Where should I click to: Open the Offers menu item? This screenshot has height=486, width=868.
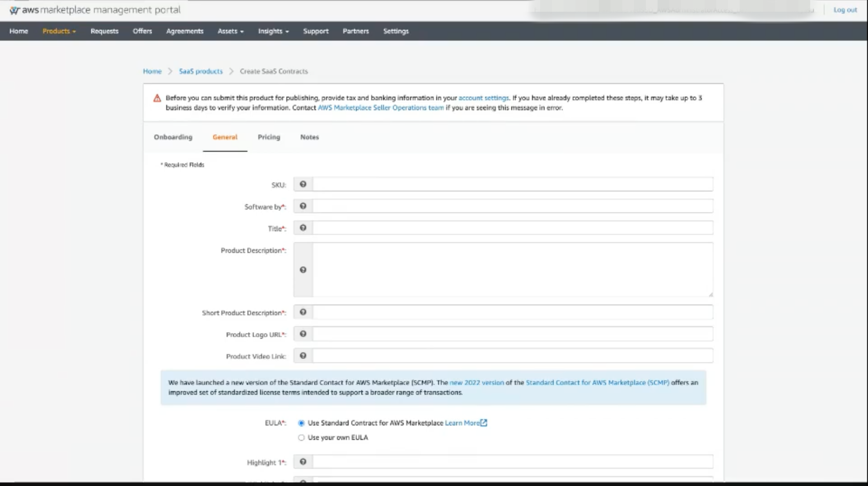click(x=142, y=31)
